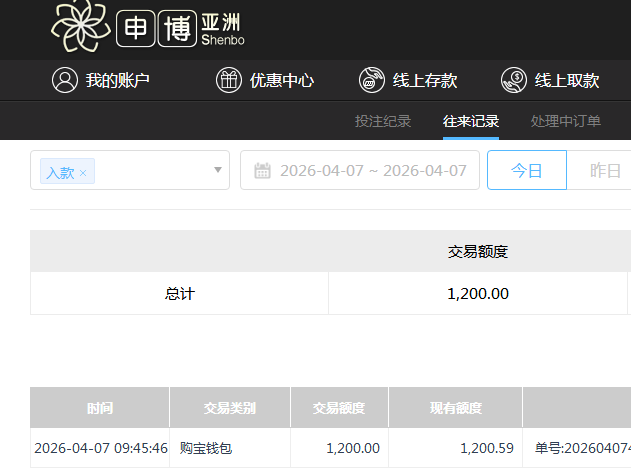The height and width of the screenshot is (470, 631).
Task: Click the 交易额度 column header in records table
Action: pos(339,408)
